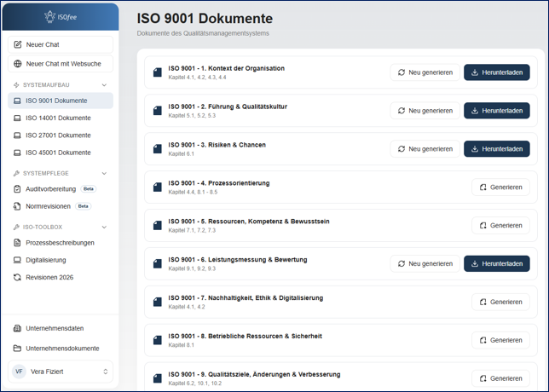Open the Vera Fiziert account switcher arrows
Image resolution: width=549 pixels, height=392 pixels.
(x=106, y=372)
